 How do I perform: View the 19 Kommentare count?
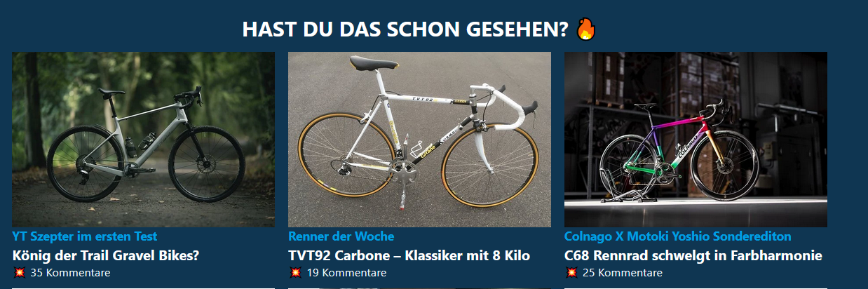coord(346,273)
